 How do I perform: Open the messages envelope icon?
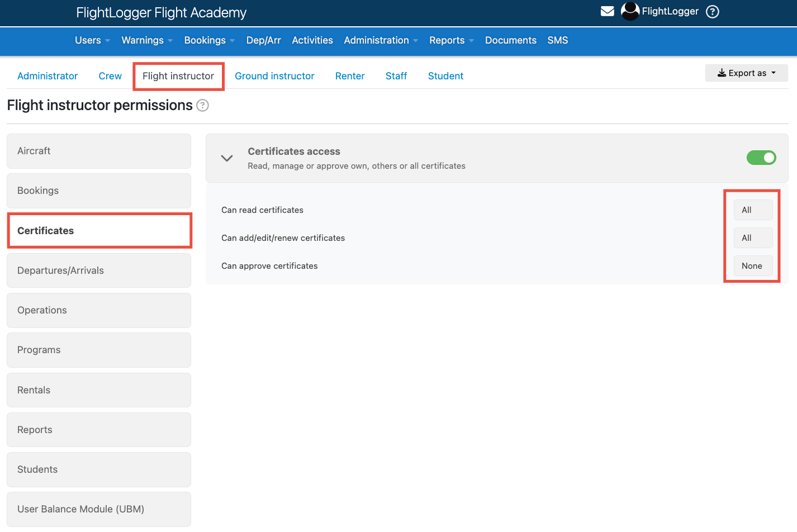tap(607, 11)
